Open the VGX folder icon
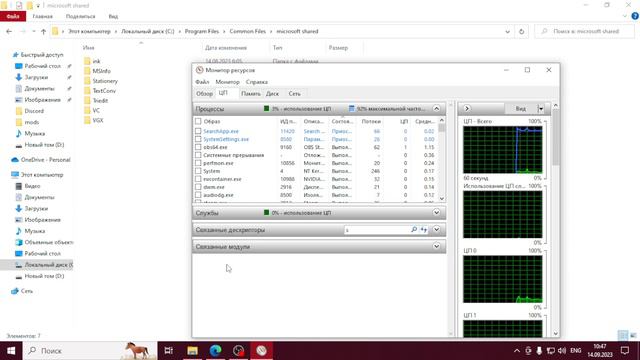 click(87, 120)
